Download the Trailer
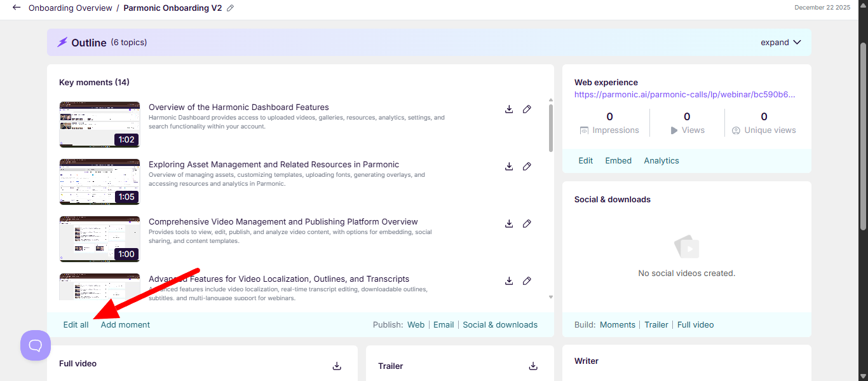The width and height of the screenshot is (868, 381). tap(533, 366)
